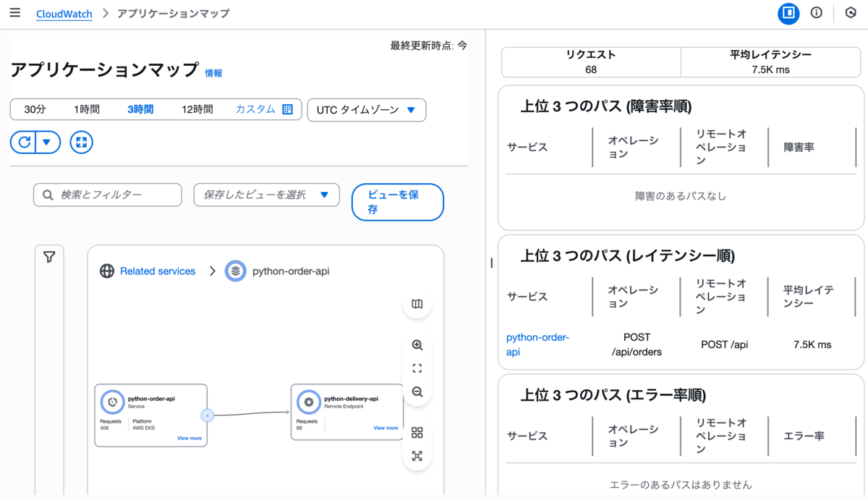Open the info circle icon in header
This screenshot has height=498, width=868.
tap(817, 13)
